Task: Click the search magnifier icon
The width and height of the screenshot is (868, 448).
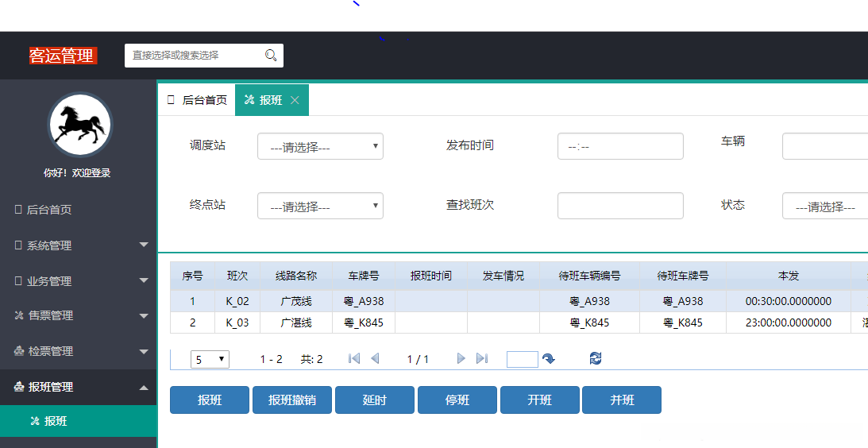Action: click(271, 55)
